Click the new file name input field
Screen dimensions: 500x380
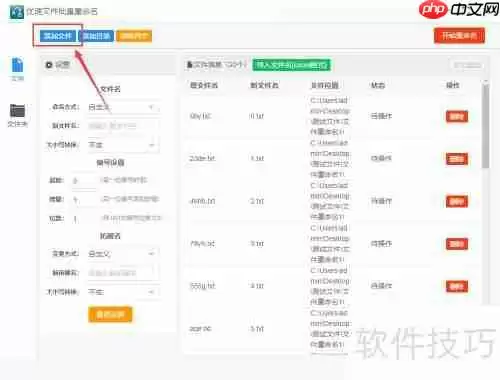click(123, 126)
